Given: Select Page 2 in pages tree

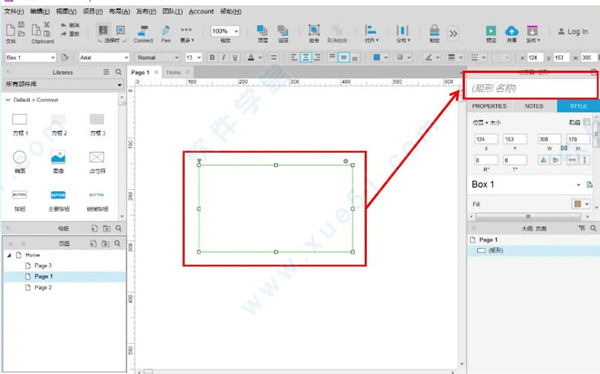Looking at the screenshot, I should point(43,287).
